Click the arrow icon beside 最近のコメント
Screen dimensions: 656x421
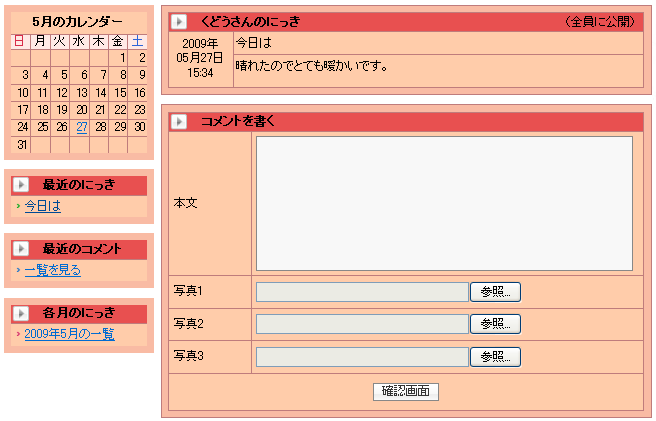[x=21, y=249]
